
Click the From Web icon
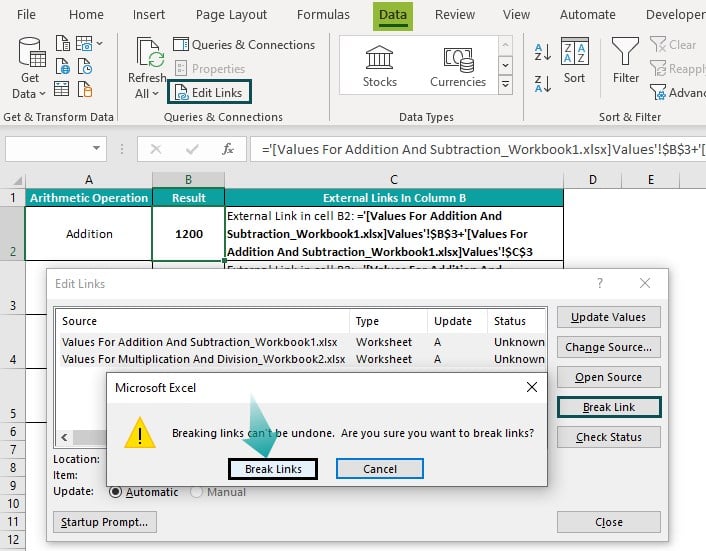pos(63,66)
